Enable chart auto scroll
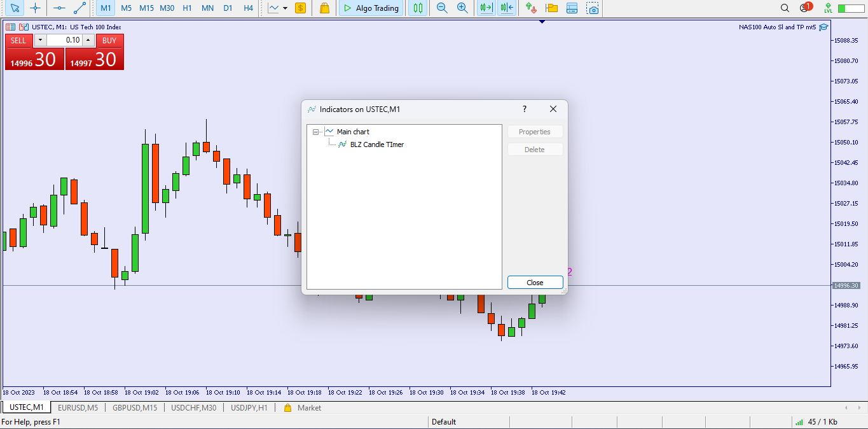Image resolution: width=868 pixels, height=429 pixels. [x=485, y=8]
